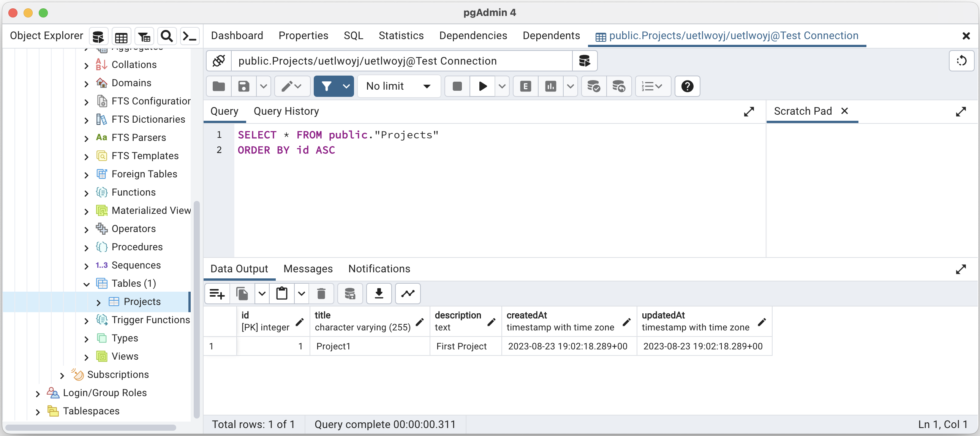980x436 pixels.
Task: Save data changes to the database
Action: click(349, 294)
